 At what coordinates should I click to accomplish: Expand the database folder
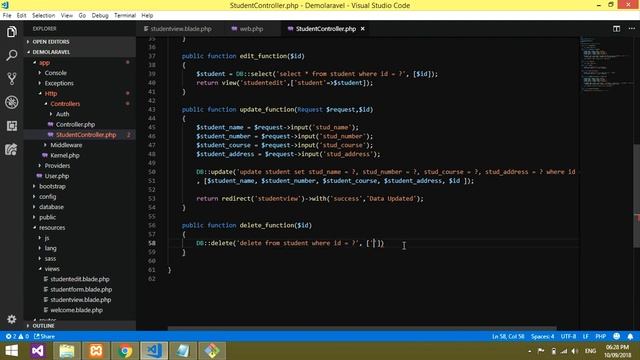click(79, 207)
